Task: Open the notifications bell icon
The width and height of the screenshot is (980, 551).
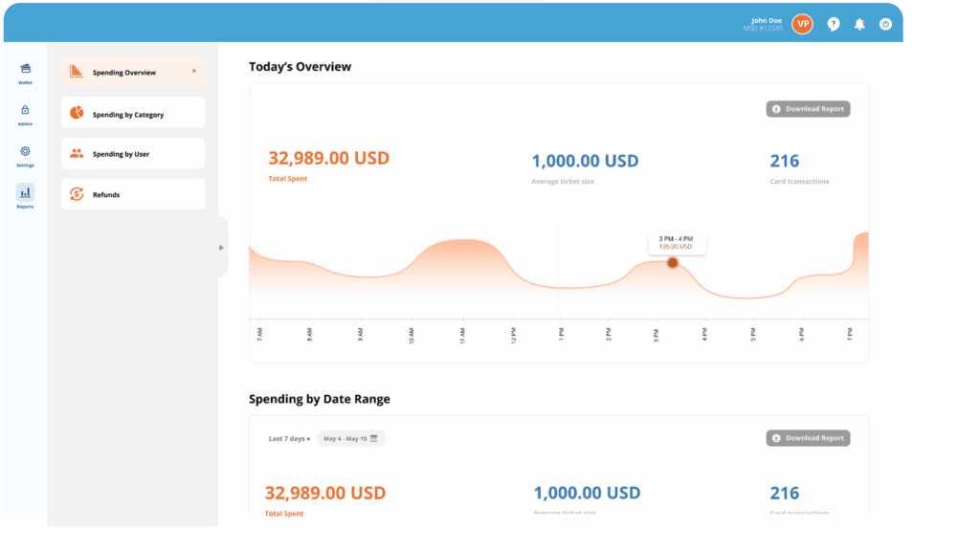Action: tap(859, 24)
